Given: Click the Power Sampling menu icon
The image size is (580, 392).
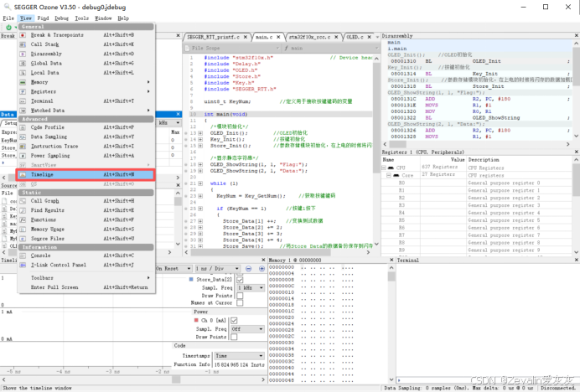Looking at the screenshot, I should click(x=23, y=156).
